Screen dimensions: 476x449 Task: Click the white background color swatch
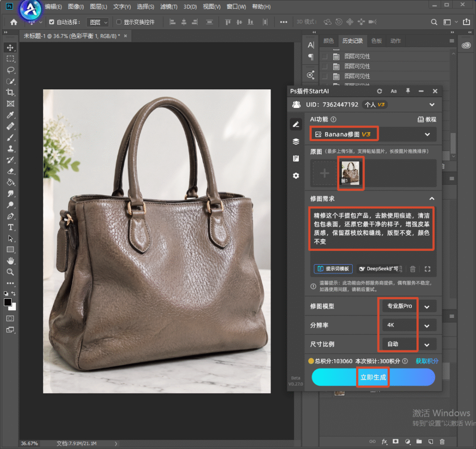pos(13,308)
